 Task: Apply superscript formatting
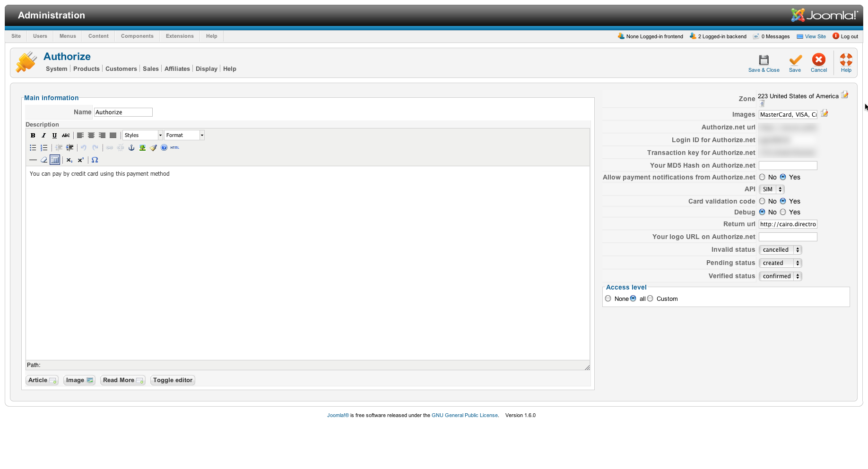click(81, 160)
